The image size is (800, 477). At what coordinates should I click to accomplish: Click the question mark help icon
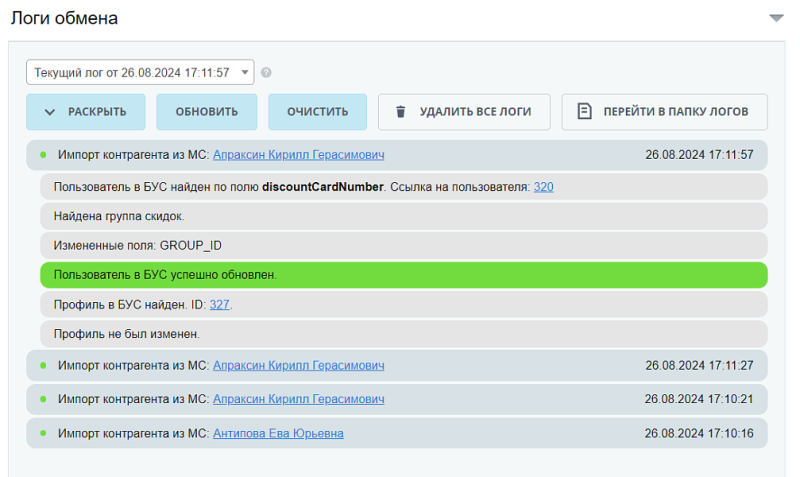[x=266, y=73]
